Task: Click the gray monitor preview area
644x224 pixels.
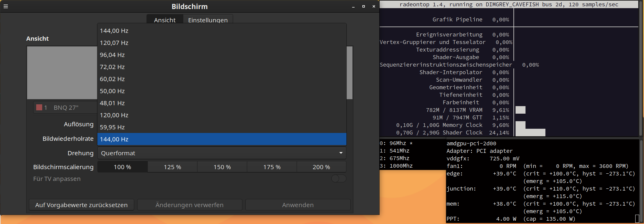Action: coord(62,73)
